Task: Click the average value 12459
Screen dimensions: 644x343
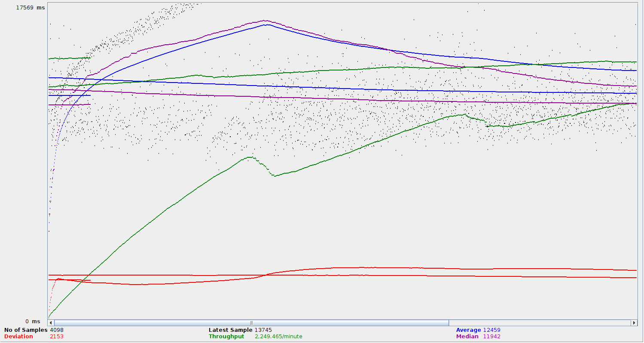Action: [491, 330]
